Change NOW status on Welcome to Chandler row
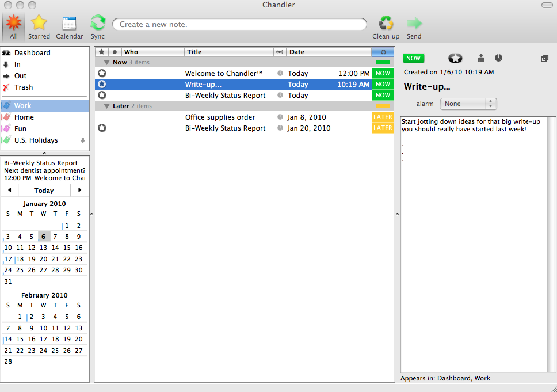 tap(383, 73)
